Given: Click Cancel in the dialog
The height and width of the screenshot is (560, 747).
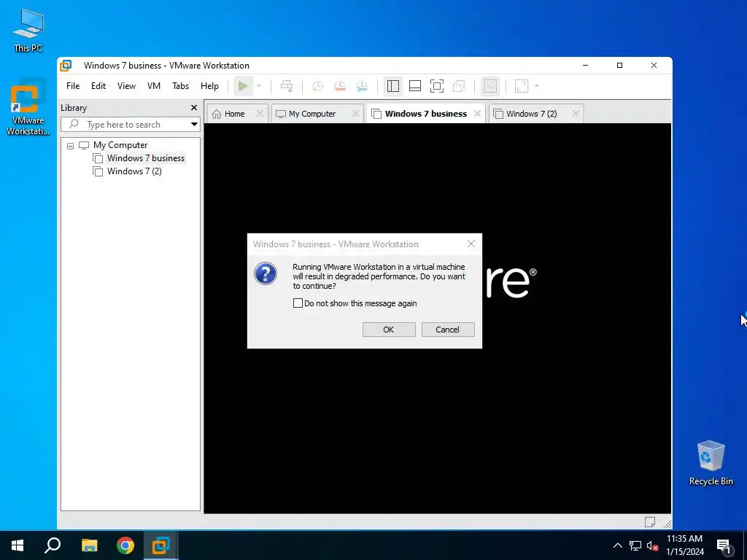Looking at the screenshot, I should [447, 330].
